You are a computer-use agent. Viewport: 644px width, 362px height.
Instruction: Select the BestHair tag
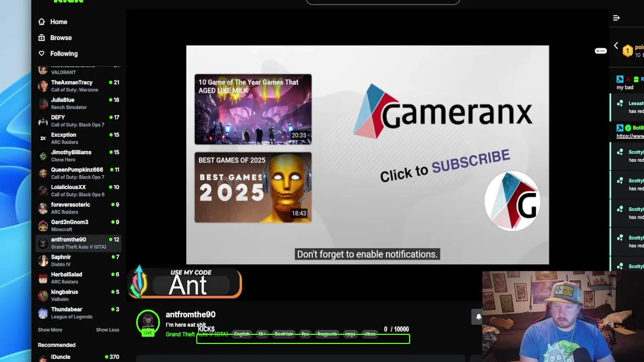click(x=284, y=334)
